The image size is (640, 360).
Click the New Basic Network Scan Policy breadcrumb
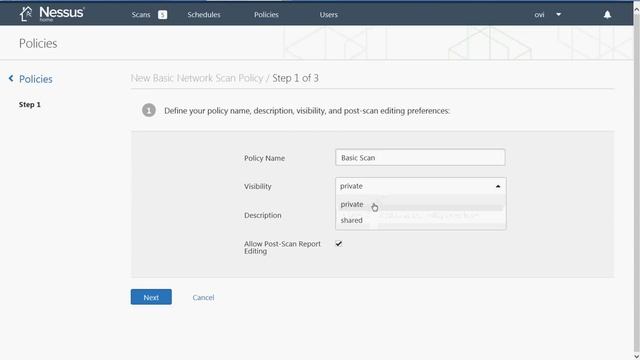[x=197, y=78]
